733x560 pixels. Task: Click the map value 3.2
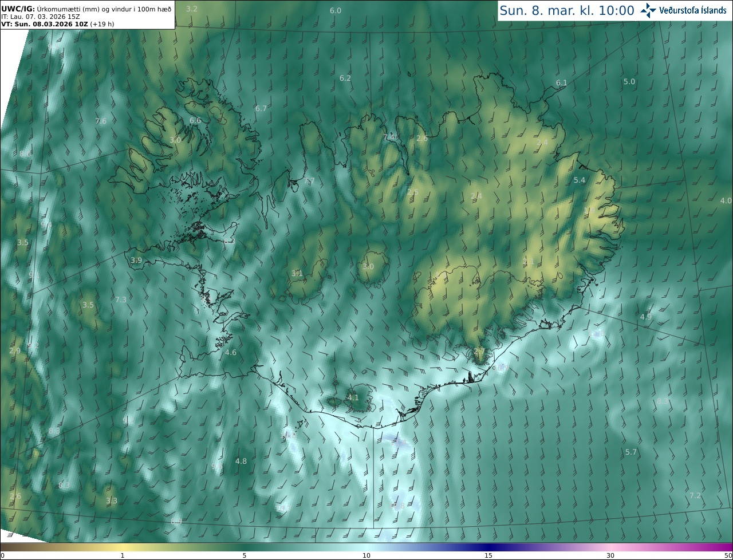(192, 9)
